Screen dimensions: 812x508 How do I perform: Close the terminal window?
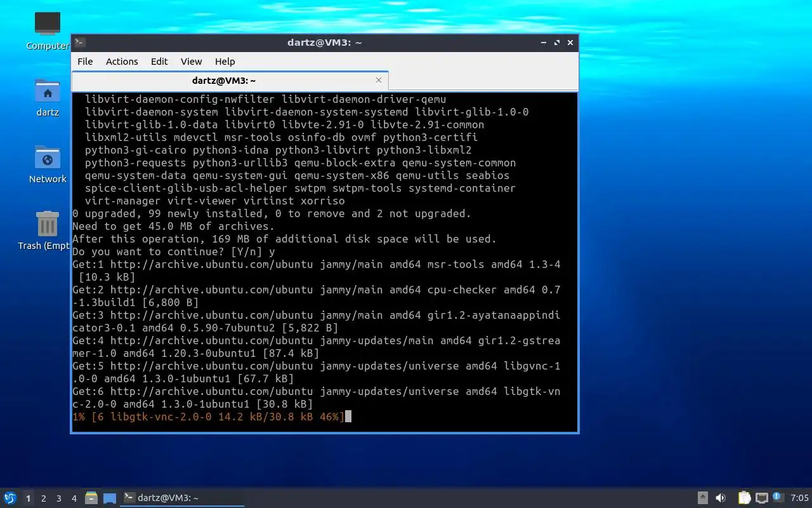(x=570, y=43)
